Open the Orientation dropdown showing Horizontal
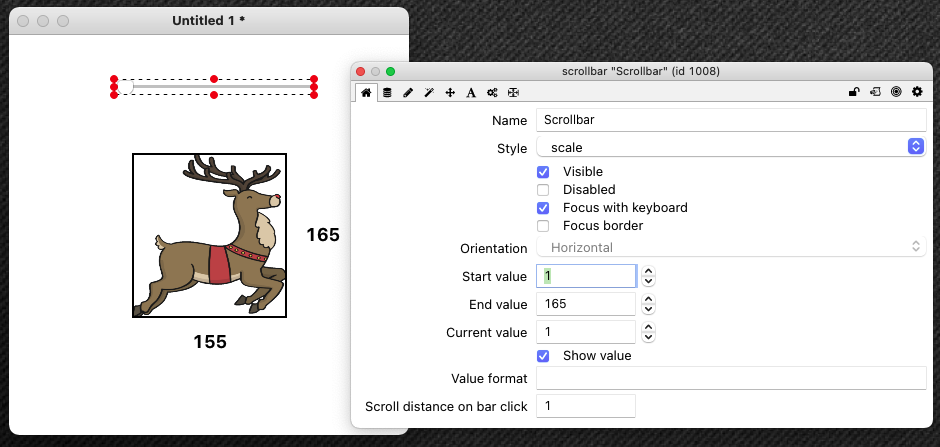Viewport: 940px width, 447px height. (x=731, y=247)
